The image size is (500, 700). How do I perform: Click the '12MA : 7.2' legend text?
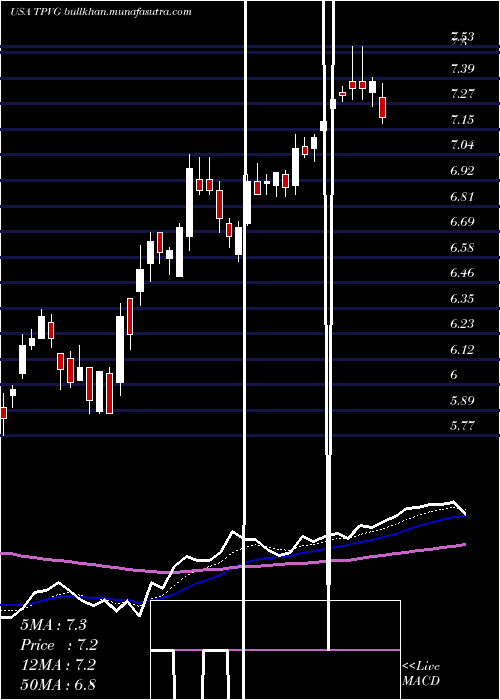[x=58, y=665]
